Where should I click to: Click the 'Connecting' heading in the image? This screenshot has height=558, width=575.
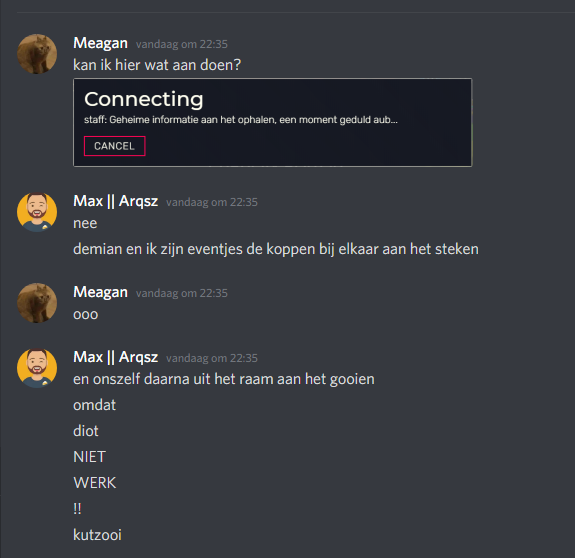pos(143,100)
